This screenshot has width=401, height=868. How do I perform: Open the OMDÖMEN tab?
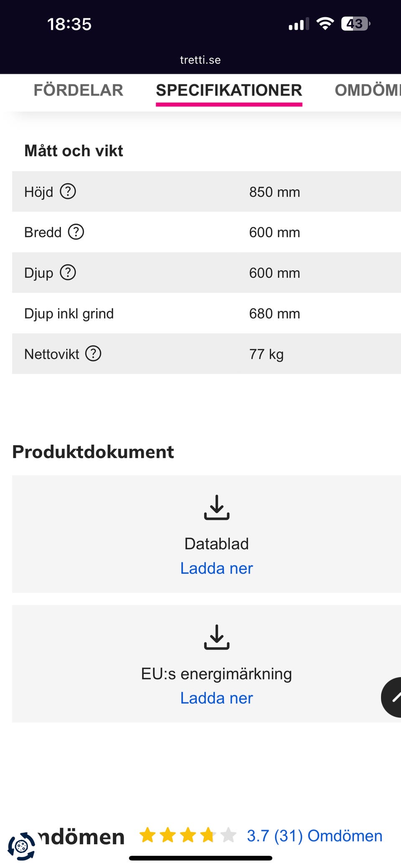[367, 90]
